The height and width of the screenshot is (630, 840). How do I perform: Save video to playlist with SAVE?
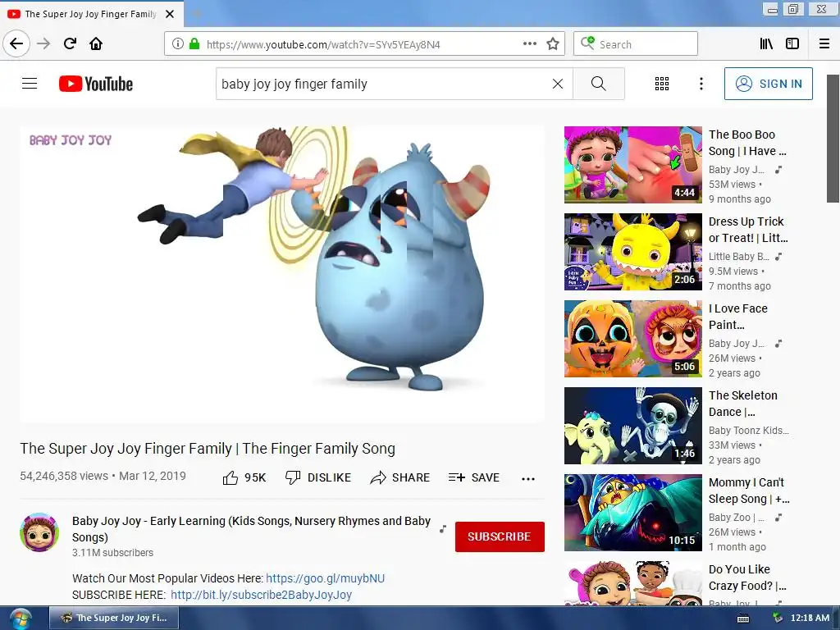473,477
